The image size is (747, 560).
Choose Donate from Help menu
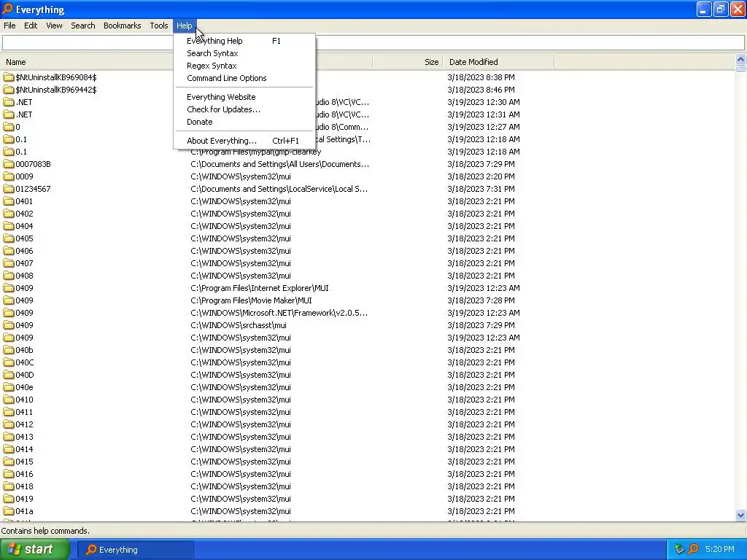(244, 122)
